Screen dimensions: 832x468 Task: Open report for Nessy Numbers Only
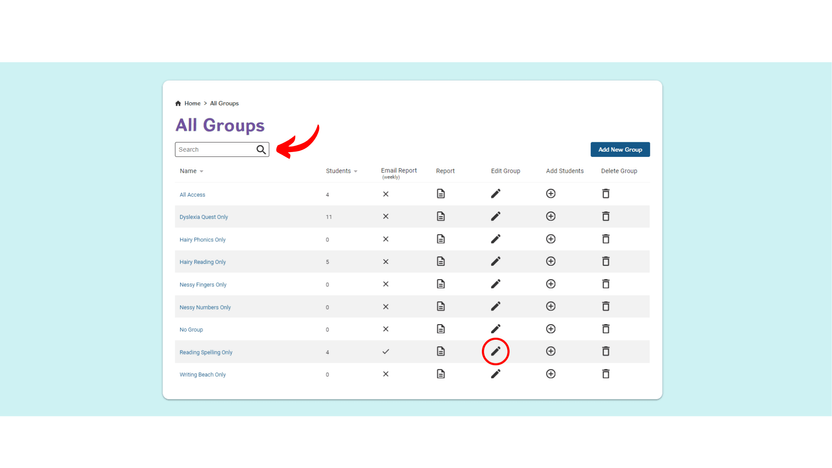point(441,306)
